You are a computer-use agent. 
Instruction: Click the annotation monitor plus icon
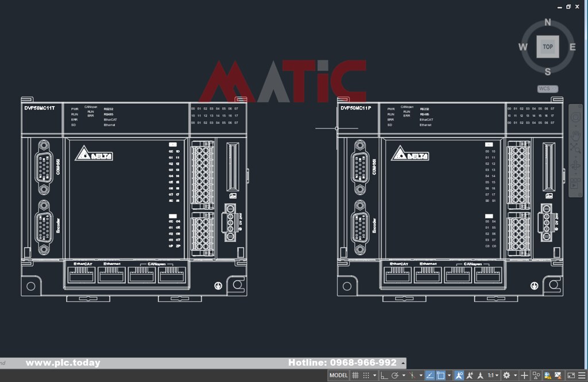(524, 375)
